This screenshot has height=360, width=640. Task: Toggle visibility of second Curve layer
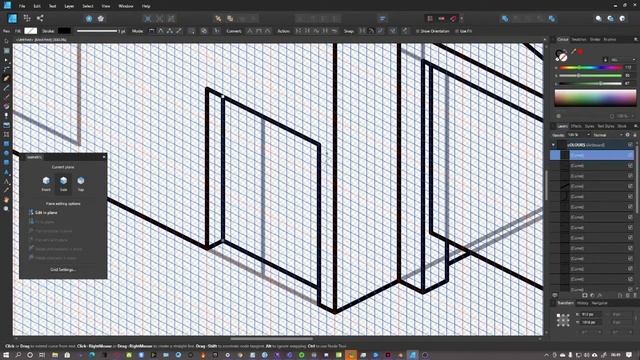(x=630, y=165)
